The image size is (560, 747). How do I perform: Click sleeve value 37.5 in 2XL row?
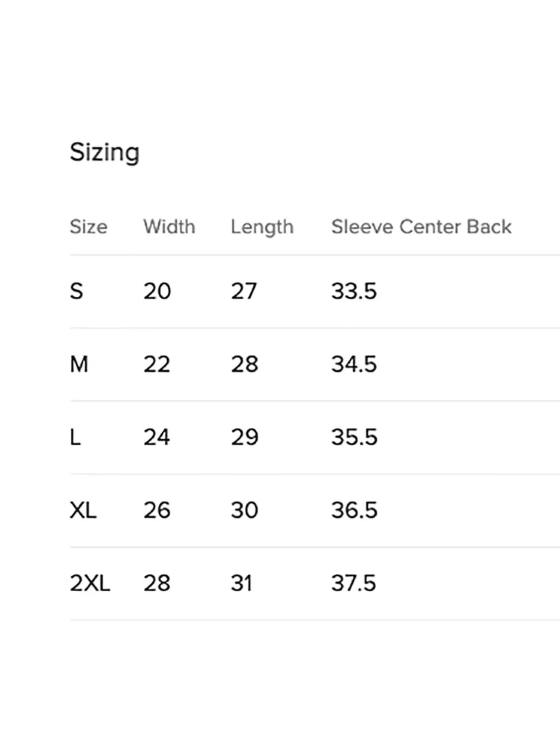pyautogui.click(x=353, y=583)
